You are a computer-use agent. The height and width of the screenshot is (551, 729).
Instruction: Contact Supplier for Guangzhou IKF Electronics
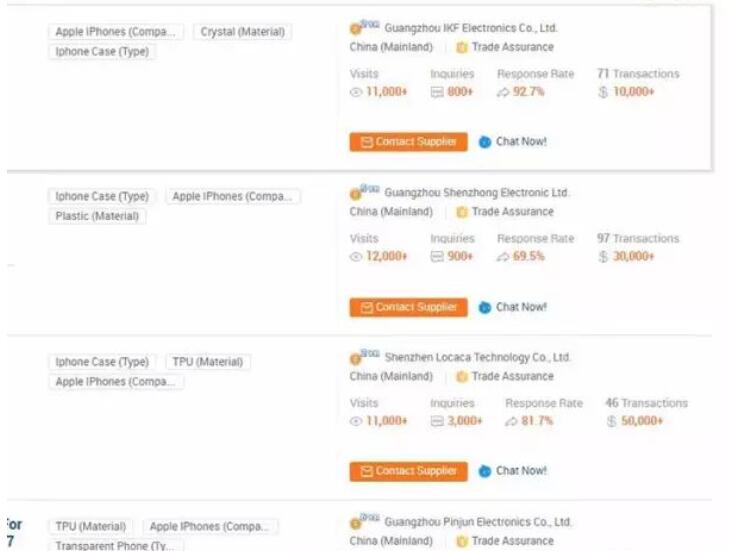[409, 142]
